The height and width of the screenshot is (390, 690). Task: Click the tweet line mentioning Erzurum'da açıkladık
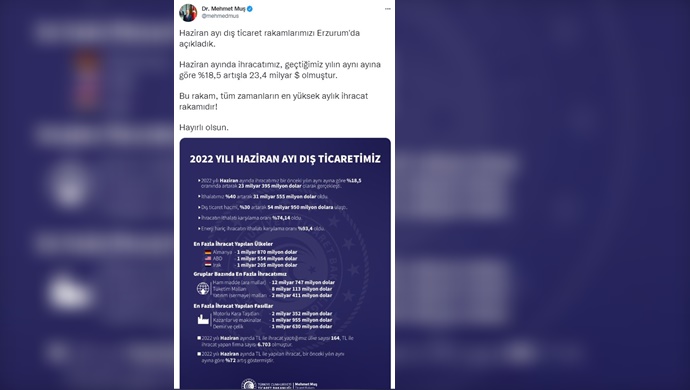tap(269, 38)
